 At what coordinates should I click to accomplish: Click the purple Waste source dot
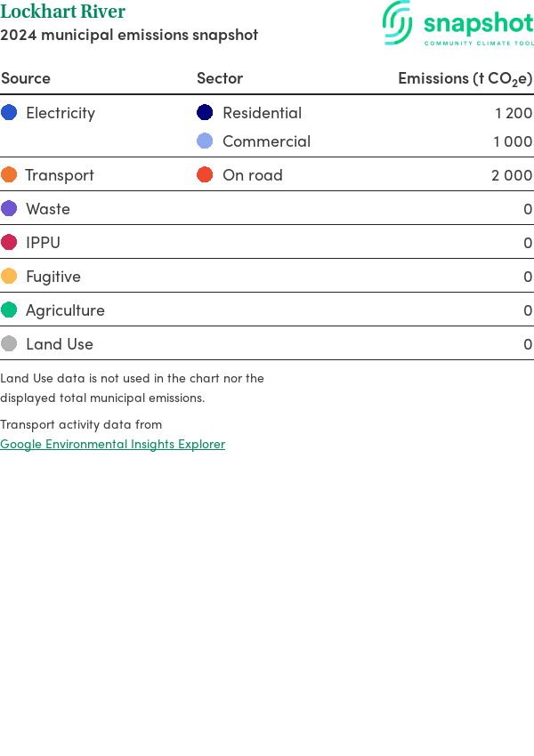(9, 209)
